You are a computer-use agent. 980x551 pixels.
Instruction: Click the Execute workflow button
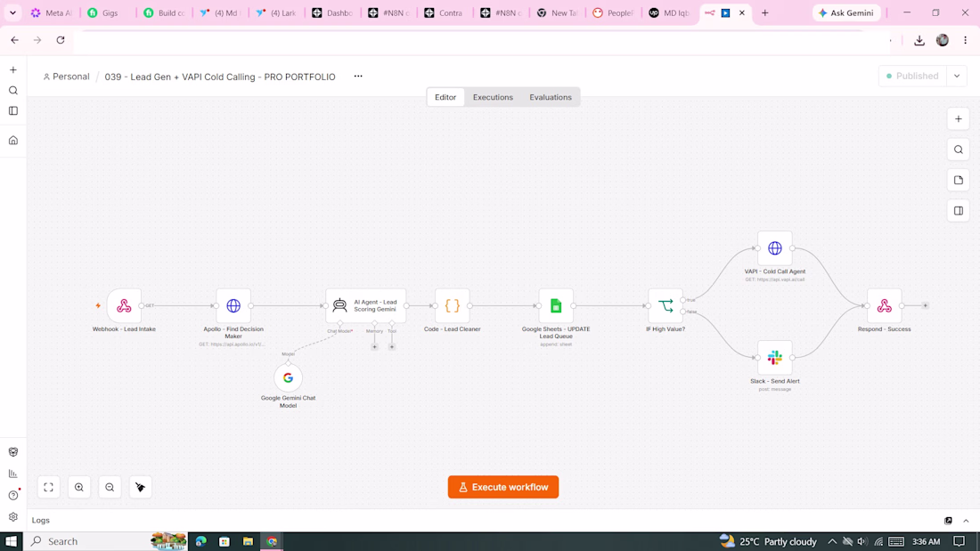pyautogui.click(x=503, y=487)
